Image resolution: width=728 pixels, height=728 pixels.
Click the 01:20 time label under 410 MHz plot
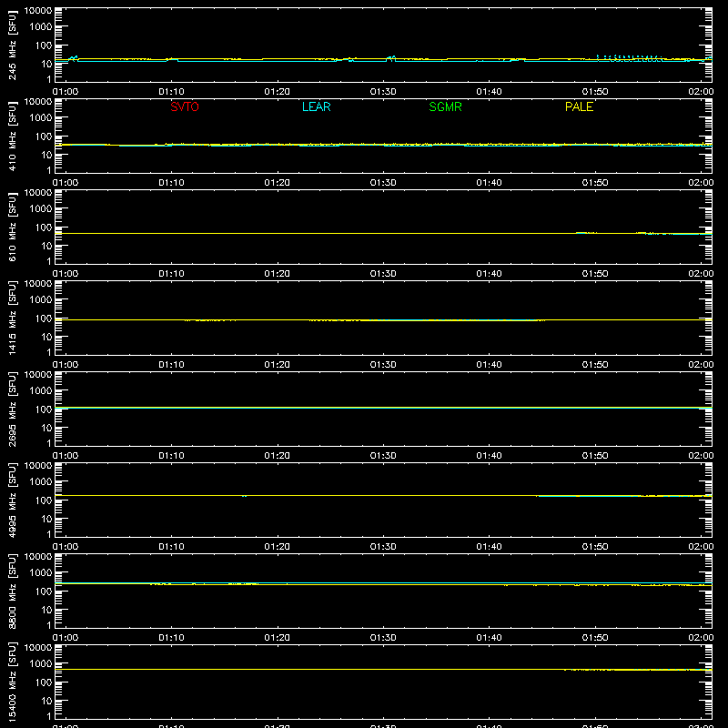[278, 183]
